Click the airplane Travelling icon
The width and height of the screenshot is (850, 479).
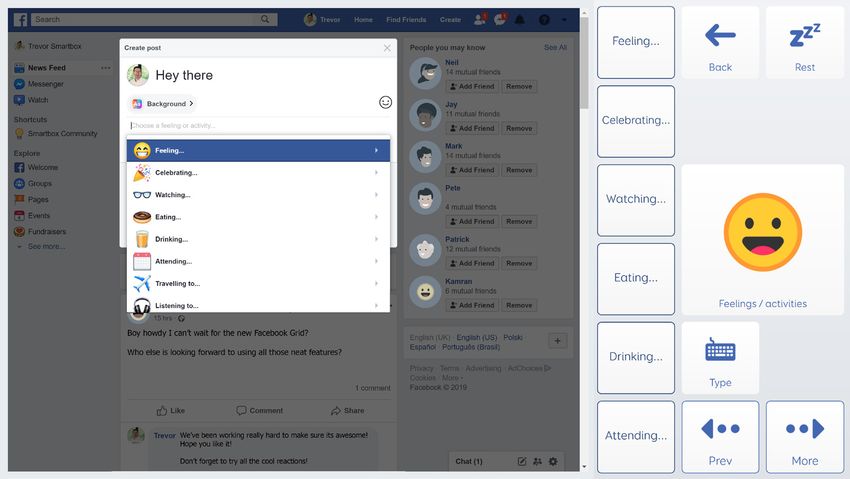point(142,284)
